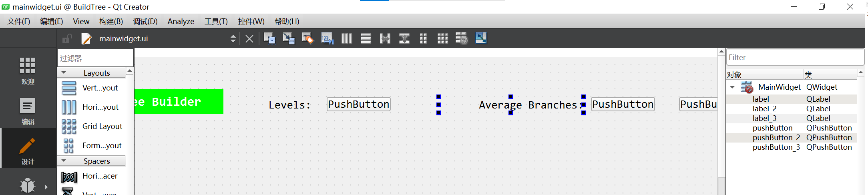
Task: Open the 文件(F) menu
Action: (x=18, y=21)
